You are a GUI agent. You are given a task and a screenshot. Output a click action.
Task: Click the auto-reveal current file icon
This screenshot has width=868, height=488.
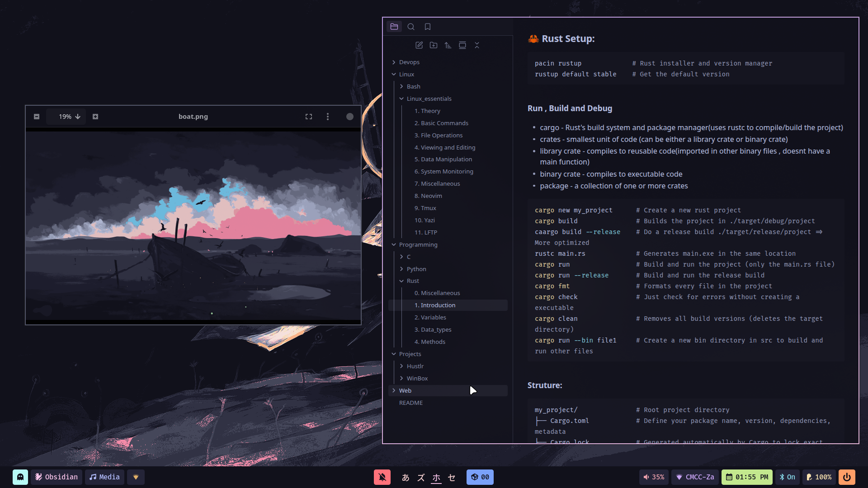[462, 45]
